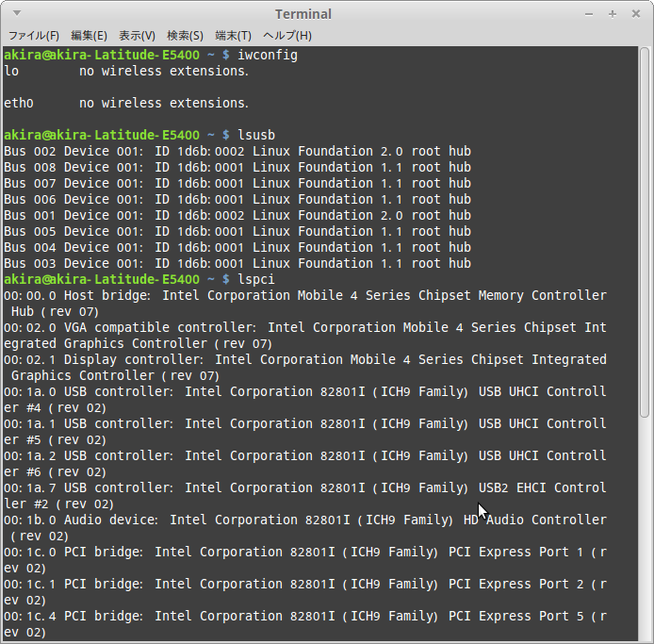654x644 pixels.
Task: Click the Bus 008 Device 001 line
Action: tap(237, 168)
